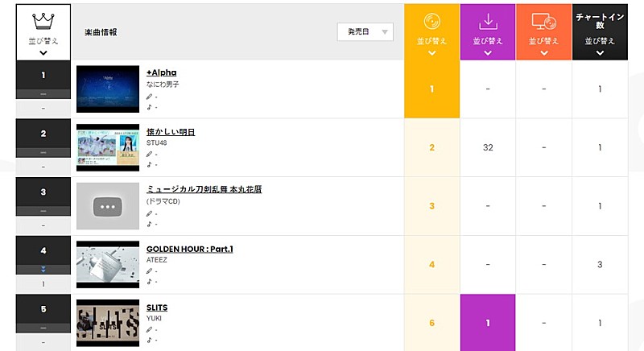Click the rank 4 down-arrow indicator
The image size is (644, 351).
pyautogui.click(x=43, y=269)
